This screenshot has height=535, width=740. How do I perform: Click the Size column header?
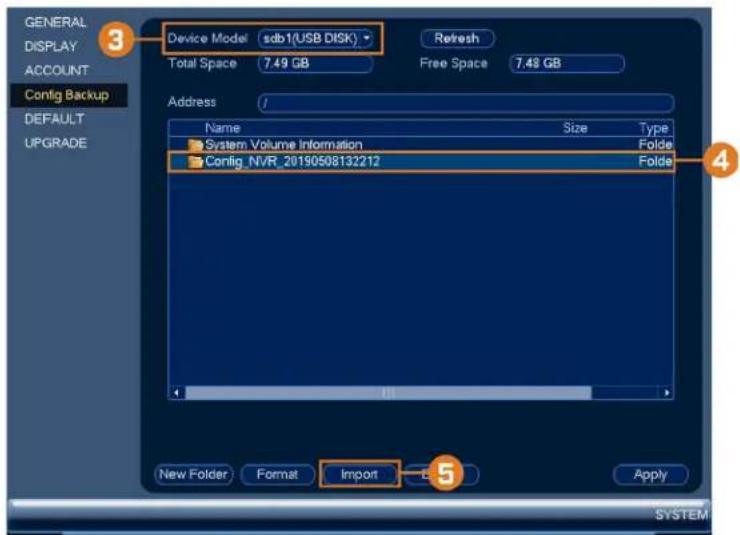click(x=575, y=128)
